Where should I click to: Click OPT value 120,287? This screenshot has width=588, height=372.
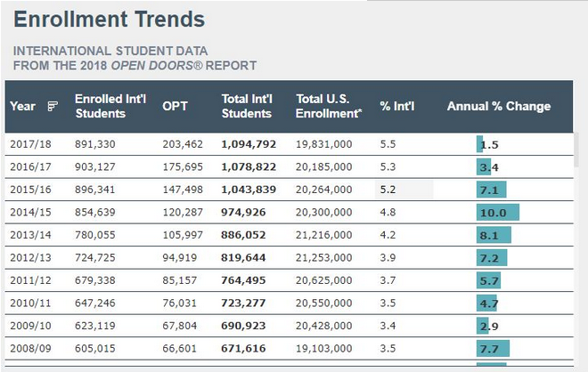pos(183,213)
